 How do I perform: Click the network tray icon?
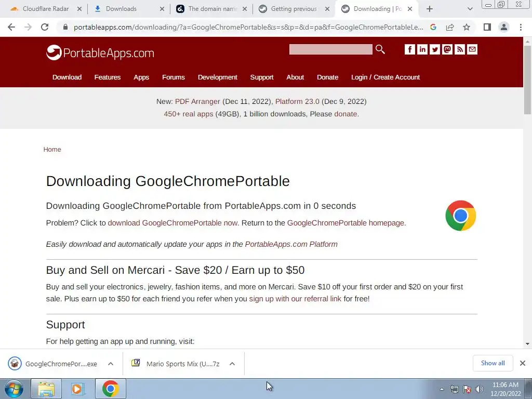point(454,389)
